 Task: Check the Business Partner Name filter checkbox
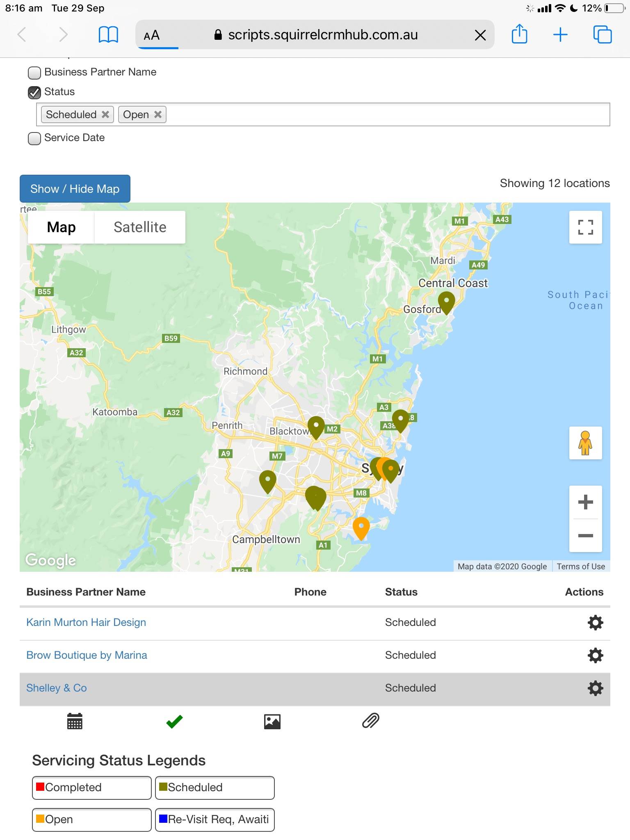click(34, 73)
